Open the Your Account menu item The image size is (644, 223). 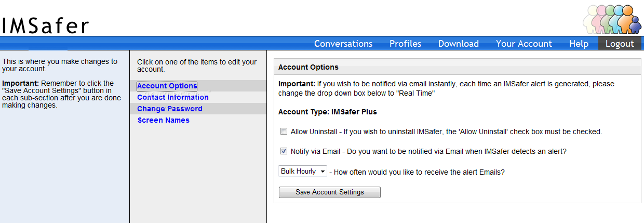click(524, 44)
